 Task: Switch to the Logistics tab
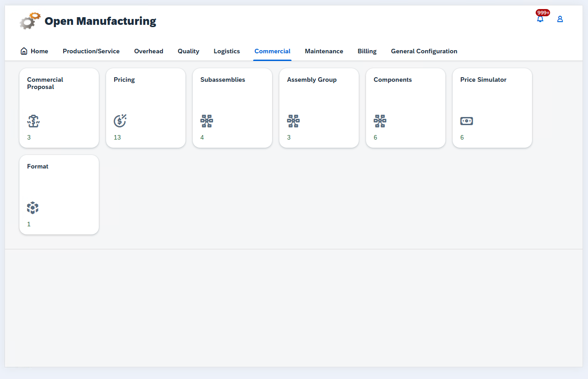point(227,51)
